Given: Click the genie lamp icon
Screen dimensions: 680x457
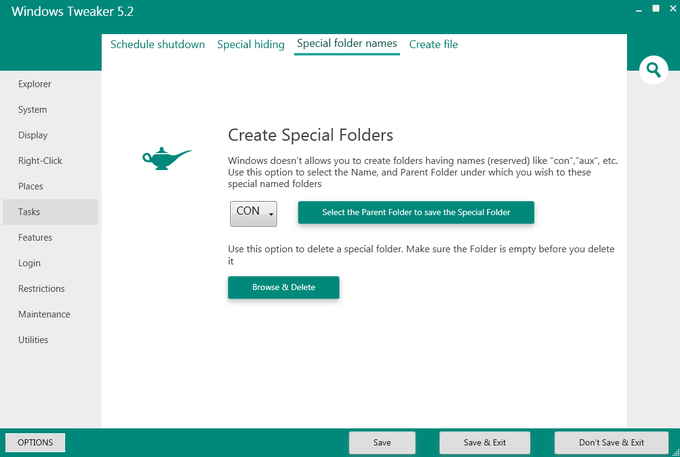Looking at the screenshot, I should click(167, 158).
